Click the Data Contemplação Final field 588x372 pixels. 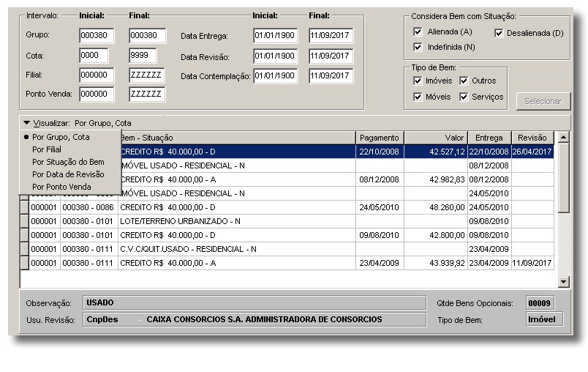pyautogui.click(x=331, y=76)
